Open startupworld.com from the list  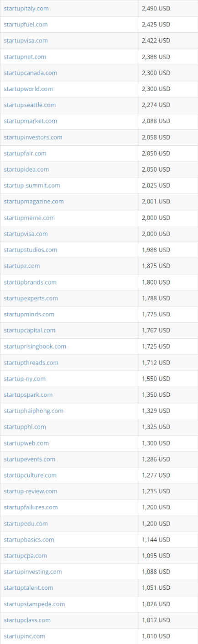coord(28,89)
